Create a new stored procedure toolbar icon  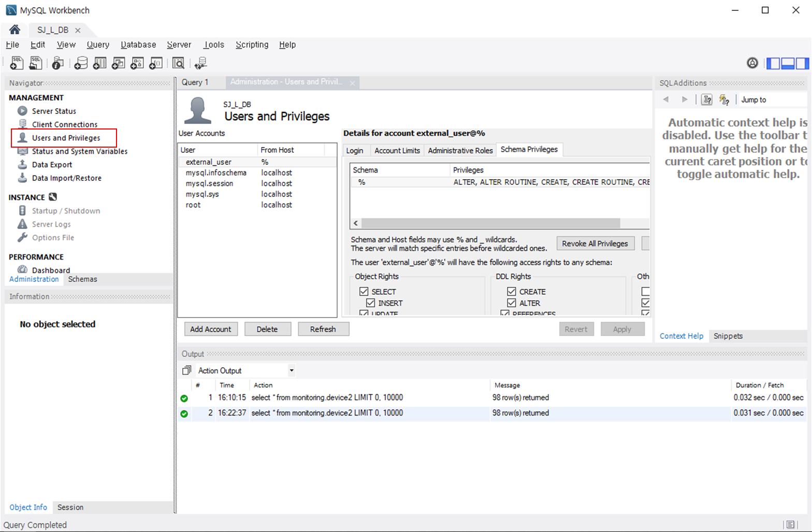coord(137,63)
